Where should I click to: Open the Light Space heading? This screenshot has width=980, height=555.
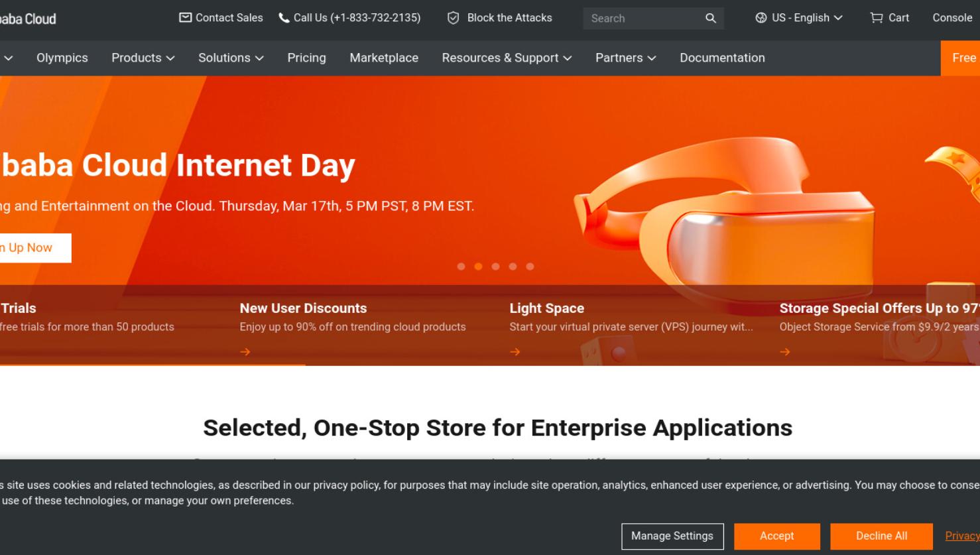[546, 308]
